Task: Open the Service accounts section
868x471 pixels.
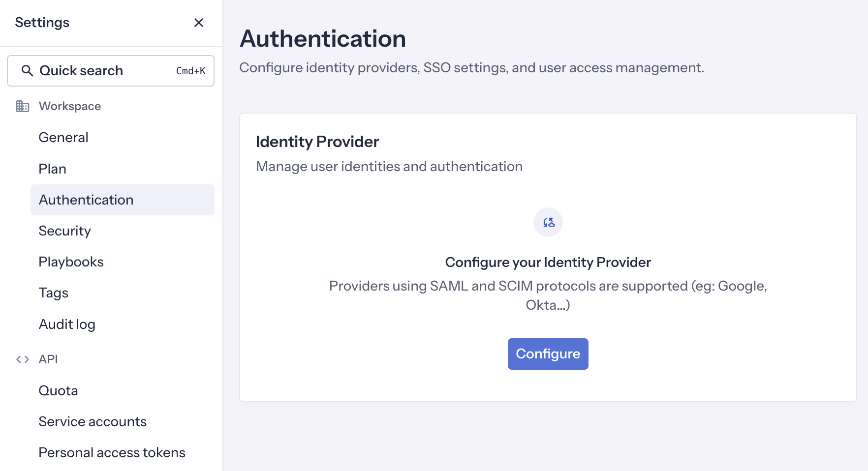Action: click(x=93, y=421)
